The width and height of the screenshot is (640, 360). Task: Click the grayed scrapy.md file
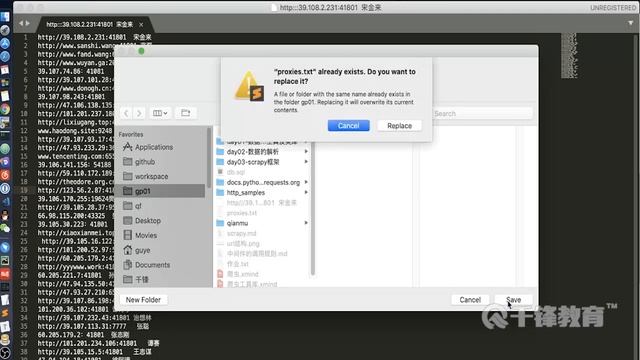[x=241, y=233]
